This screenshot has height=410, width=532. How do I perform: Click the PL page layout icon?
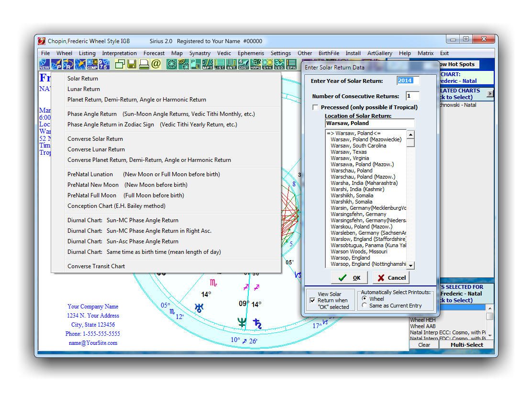click(x=195, y=64)
